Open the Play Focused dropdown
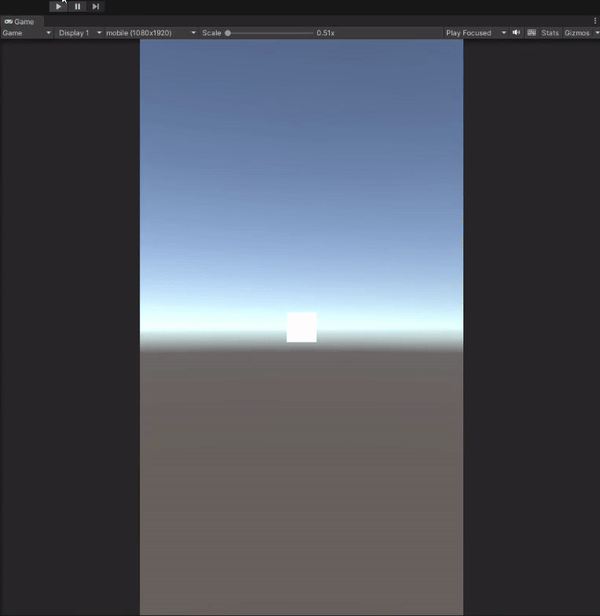 476,33
